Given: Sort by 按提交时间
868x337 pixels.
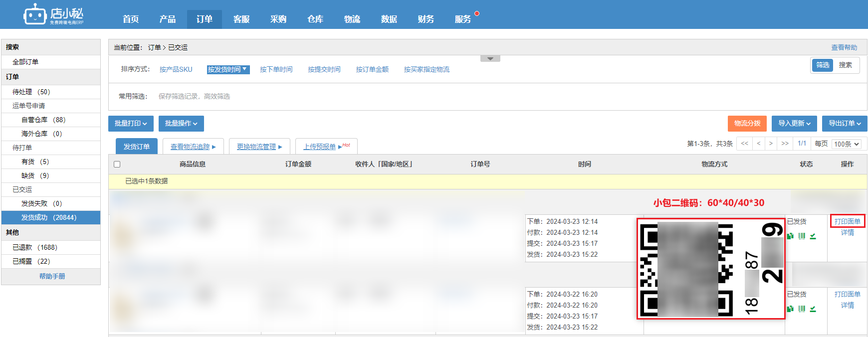Looking at the screenshot, I should pyautogui.click(x=324, y=69).
